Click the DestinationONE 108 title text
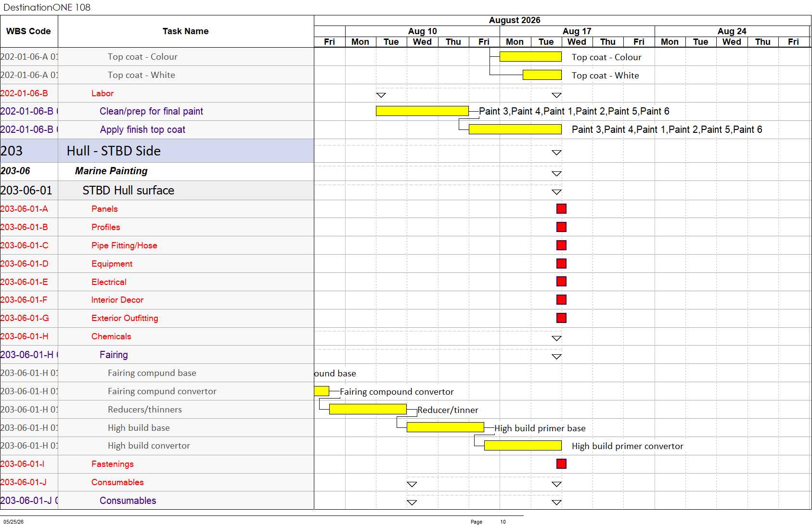The width and height of the screenshot is (812, 528). pyautogui.click(x=47, y=7)
